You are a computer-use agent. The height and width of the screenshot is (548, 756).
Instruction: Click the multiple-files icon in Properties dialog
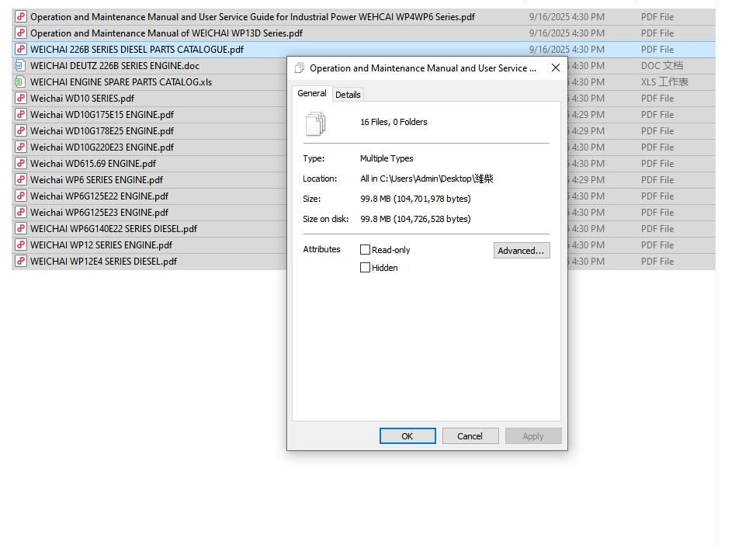[316, 124]
